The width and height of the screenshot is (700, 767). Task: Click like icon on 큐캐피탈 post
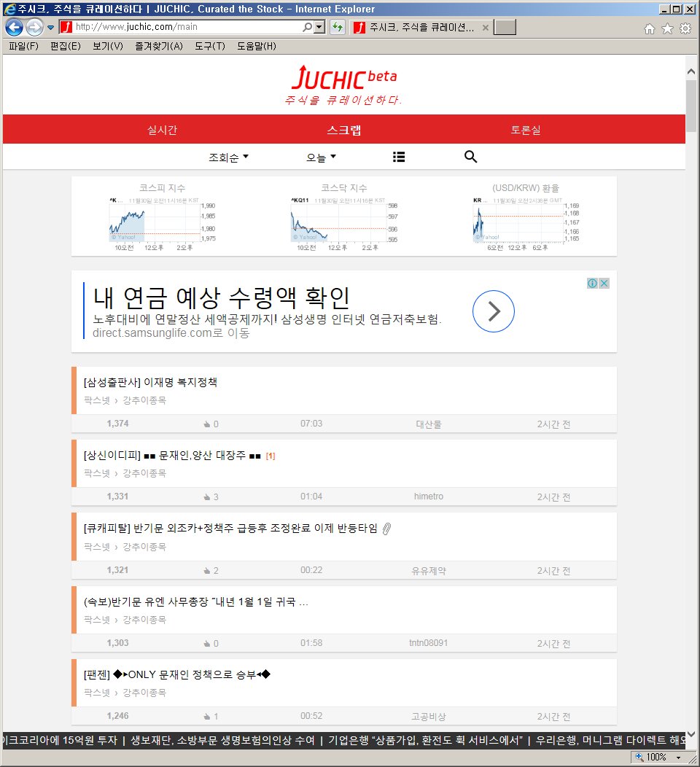[207, 570]
